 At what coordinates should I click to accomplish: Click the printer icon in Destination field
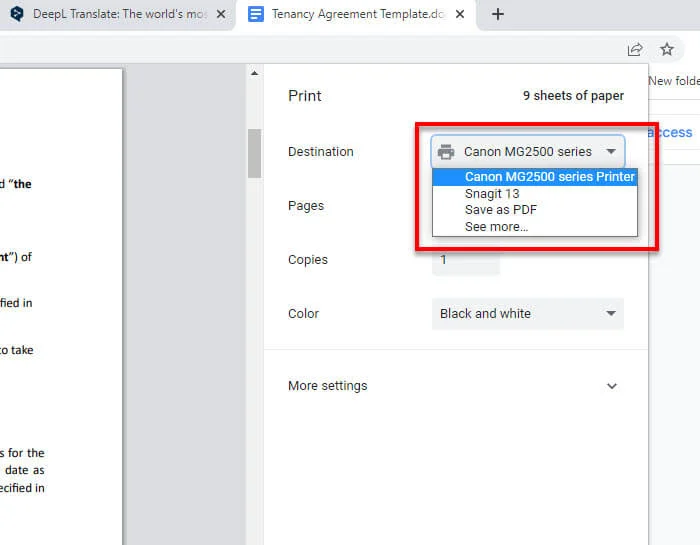click(446, 152)
